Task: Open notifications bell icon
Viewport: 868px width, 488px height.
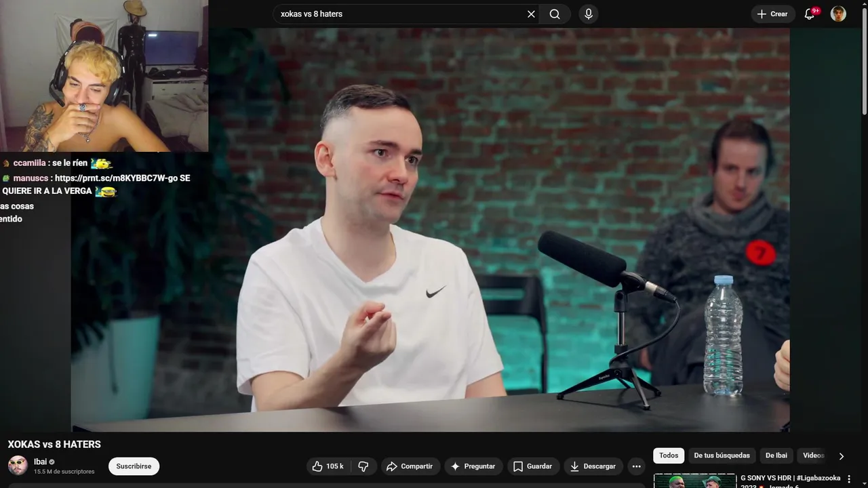Action: click(810, 14)
